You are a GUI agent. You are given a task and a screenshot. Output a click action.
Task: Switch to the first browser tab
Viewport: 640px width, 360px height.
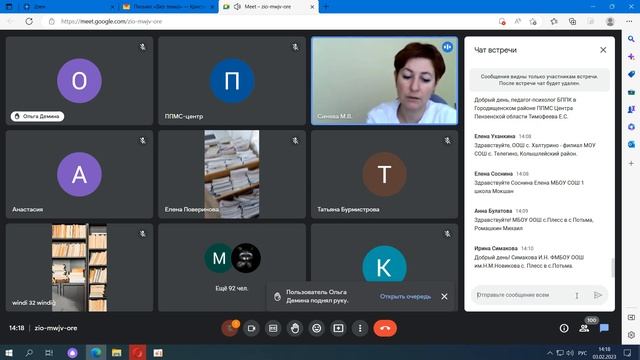pos(69,7)
